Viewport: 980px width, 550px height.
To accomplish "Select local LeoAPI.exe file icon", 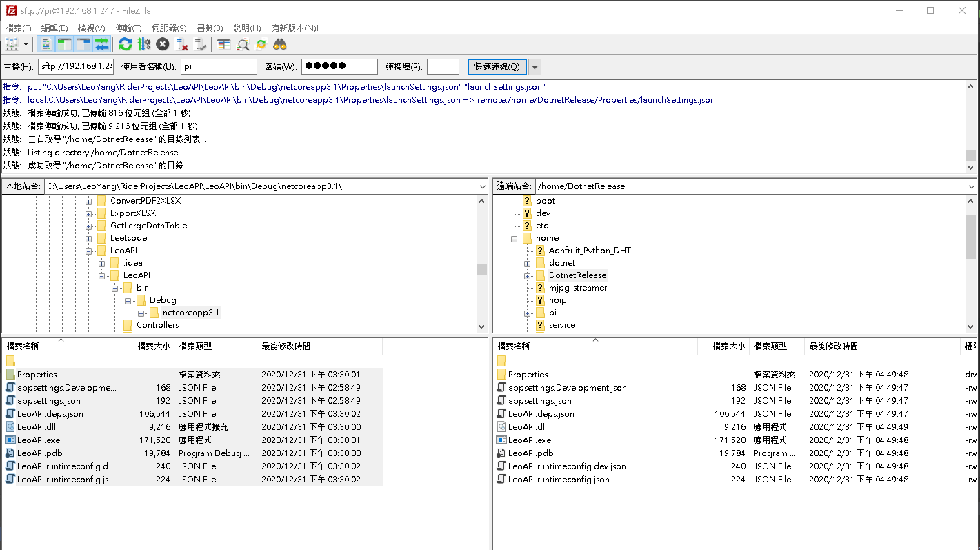I will 10,440.
